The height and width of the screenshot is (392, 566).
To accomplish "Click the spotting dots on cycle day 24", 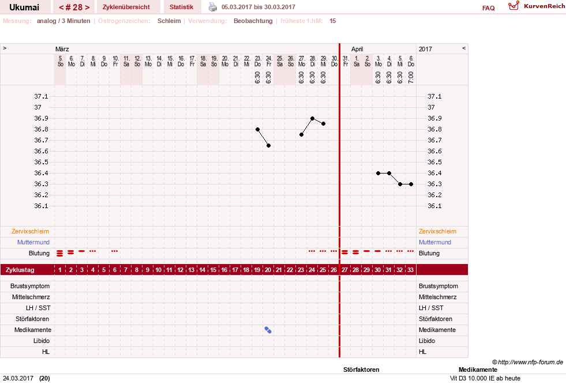I will point(312,251).
